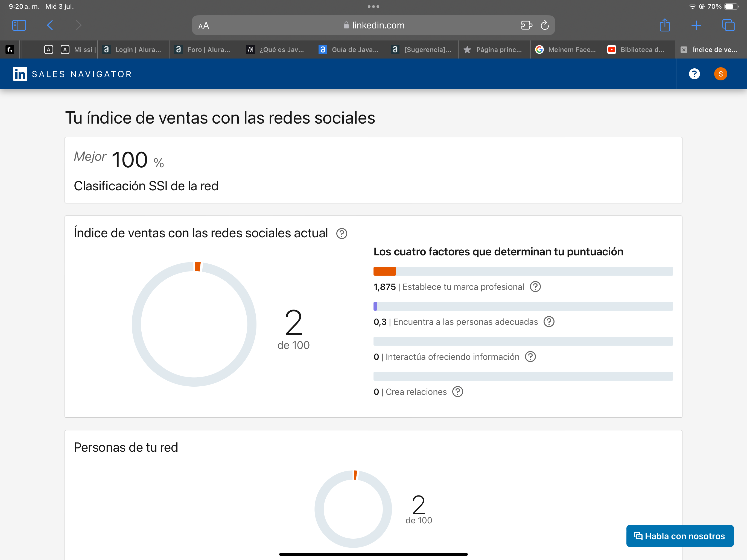
Task: Open help for Interactúa ofreciendo información
Action: click(x=530, y=357)
